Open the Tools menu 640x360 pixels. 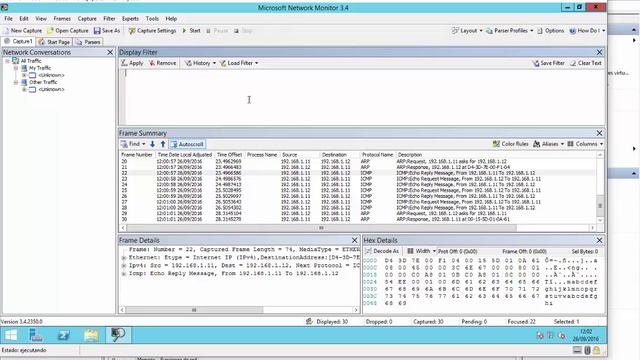(x=152, y=19)
